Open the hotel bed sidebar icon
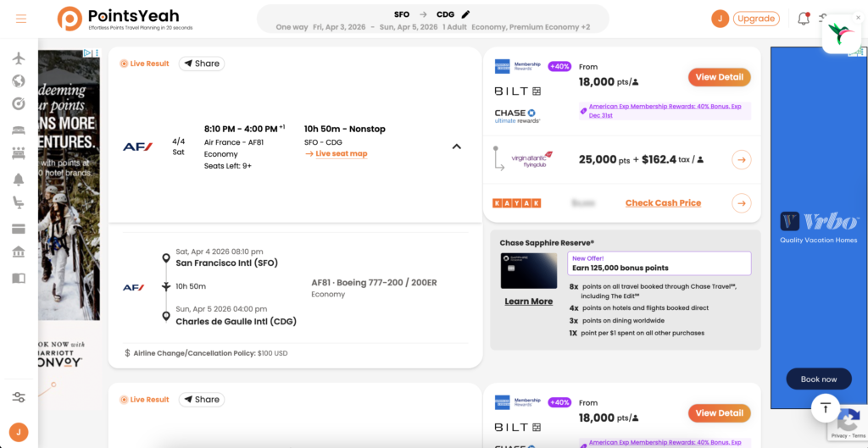 [19, 130]
